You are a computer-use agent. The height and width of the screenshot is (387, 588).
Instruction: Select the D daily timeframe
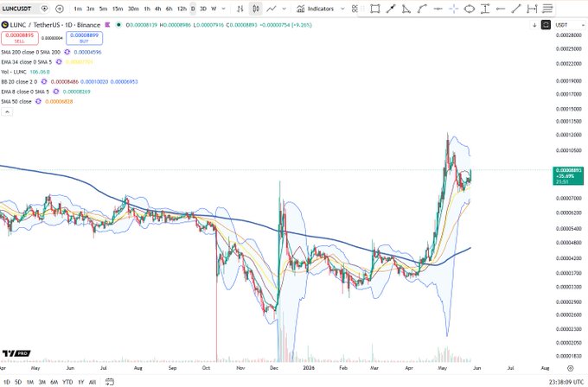click(193, 9)
